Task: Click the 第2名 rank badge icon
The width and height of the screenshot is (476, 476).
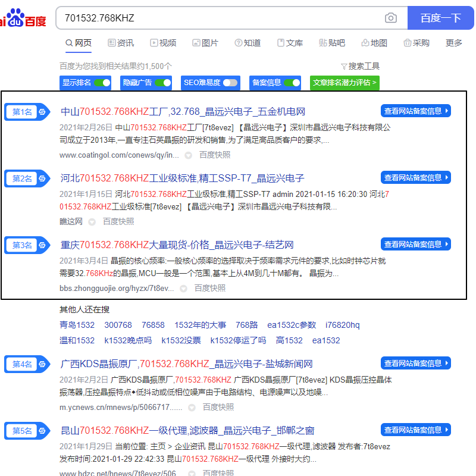Action: pos(27,178)
